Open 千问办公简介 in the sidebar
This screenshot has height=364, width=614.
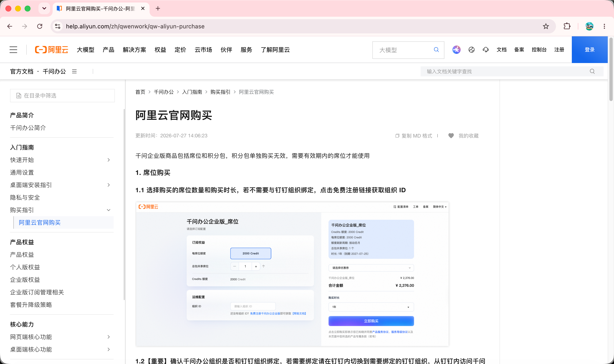pos(28,128)
